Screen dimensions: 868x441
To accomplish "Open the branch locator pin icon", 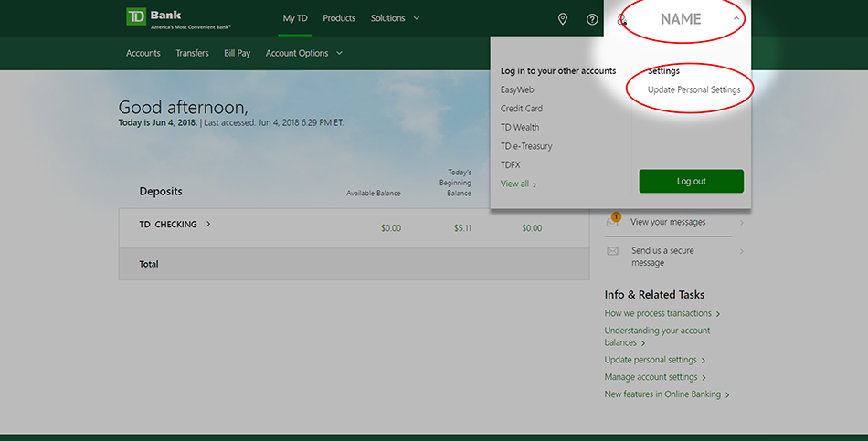I will click(563, 19).
